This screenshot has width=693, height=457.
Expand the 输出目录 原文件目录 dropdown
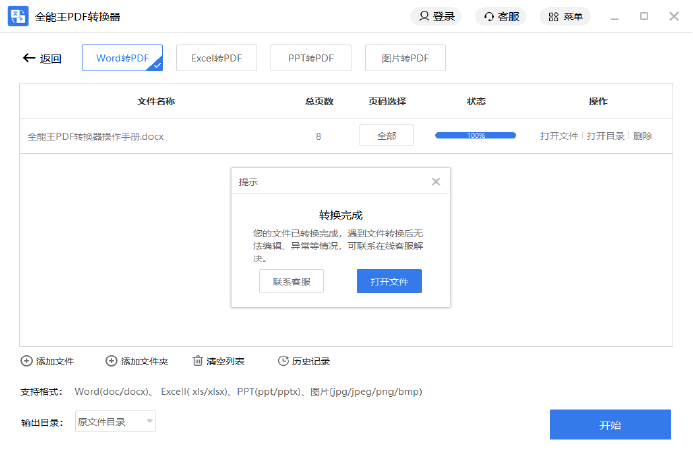click(x=150, y=422)
